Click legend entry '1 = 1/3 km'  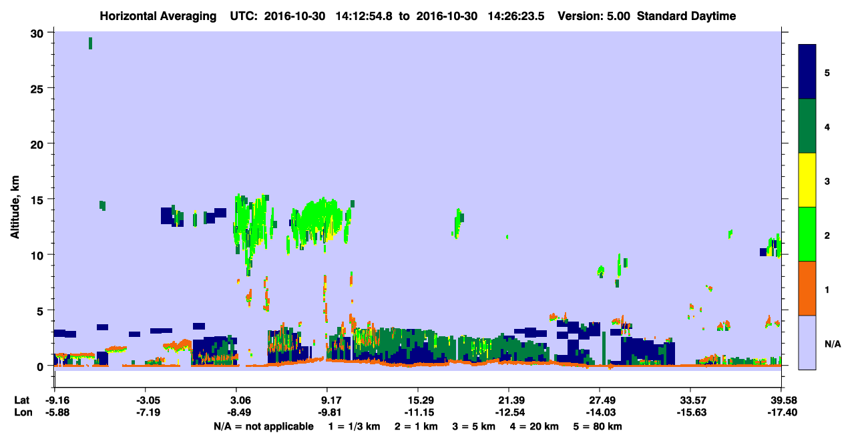click(x=355, y=426)
